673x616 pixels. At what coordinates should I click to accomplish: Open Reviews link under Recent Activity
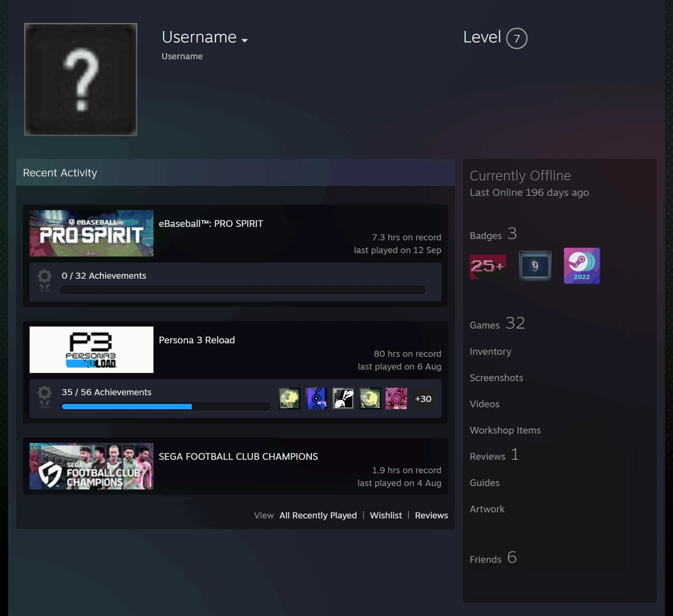tap(431, 515)
